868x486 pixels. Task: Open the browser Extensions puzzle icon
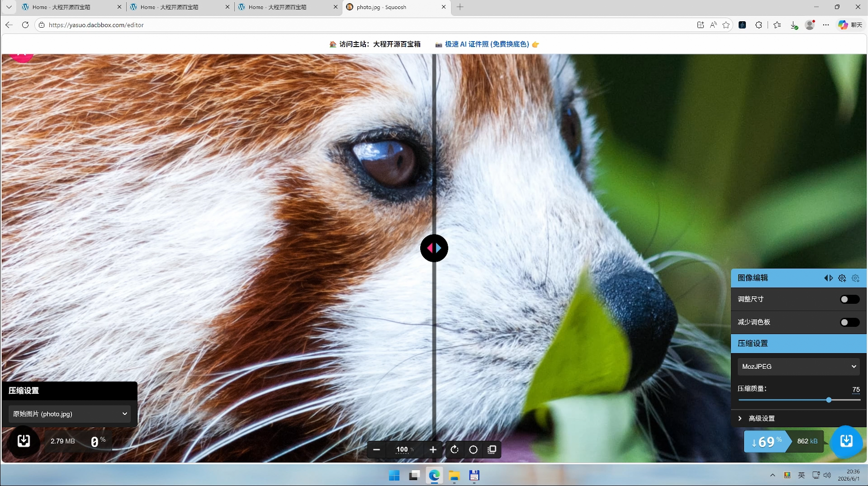(759, 25)
